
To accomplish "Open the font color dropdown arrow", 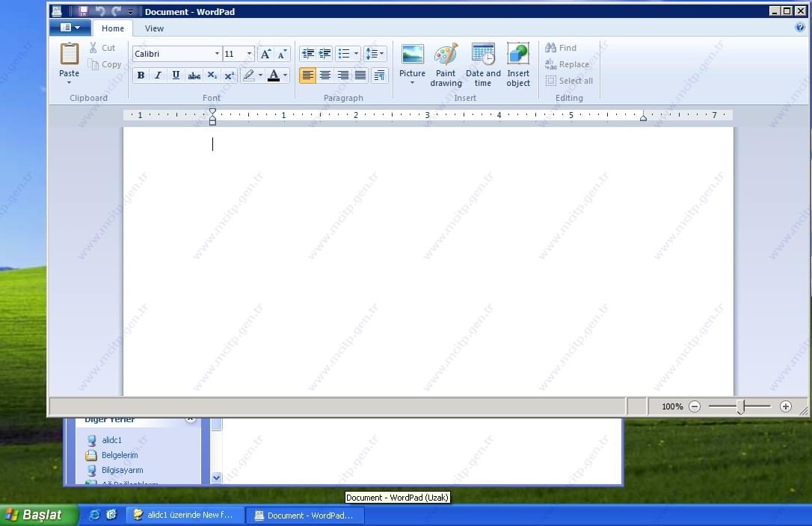I will click(x=286, y=75).
